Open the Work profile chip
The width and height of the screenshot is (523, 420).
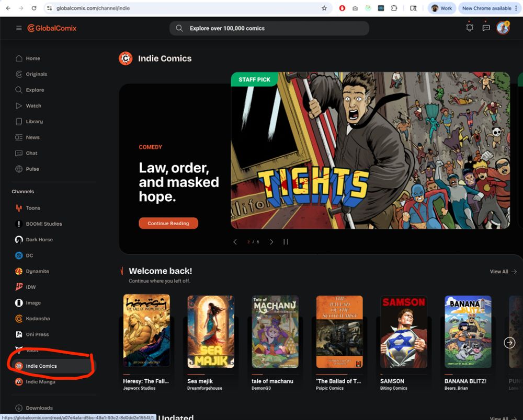pyautogui.click(x=441, y=8)
